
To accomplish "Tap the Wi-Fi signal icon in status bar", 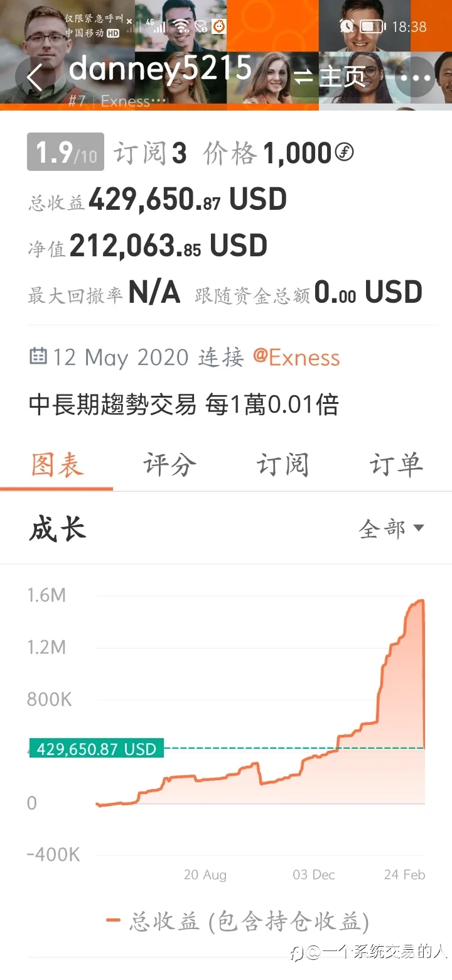I will tap(182, 26).
